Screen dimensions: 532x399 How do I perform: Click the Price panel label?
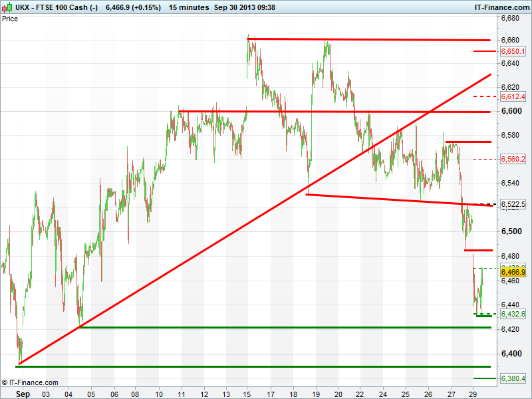coord(10,19)
